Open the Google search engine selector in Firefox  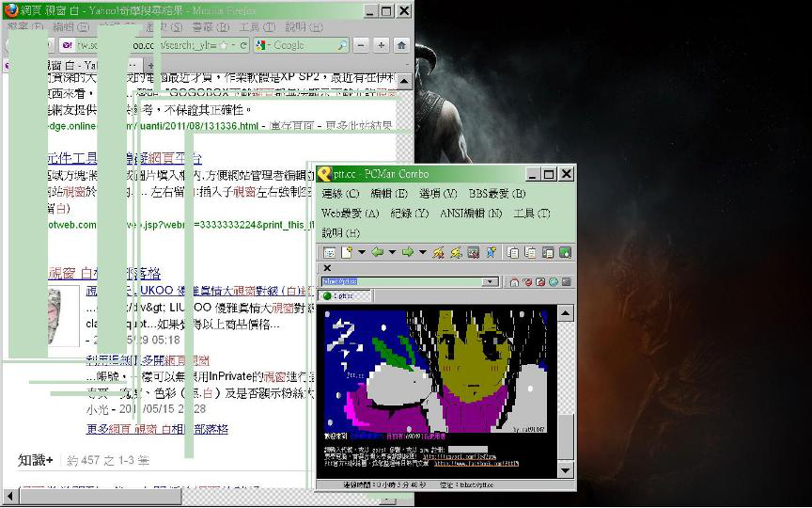261,45
